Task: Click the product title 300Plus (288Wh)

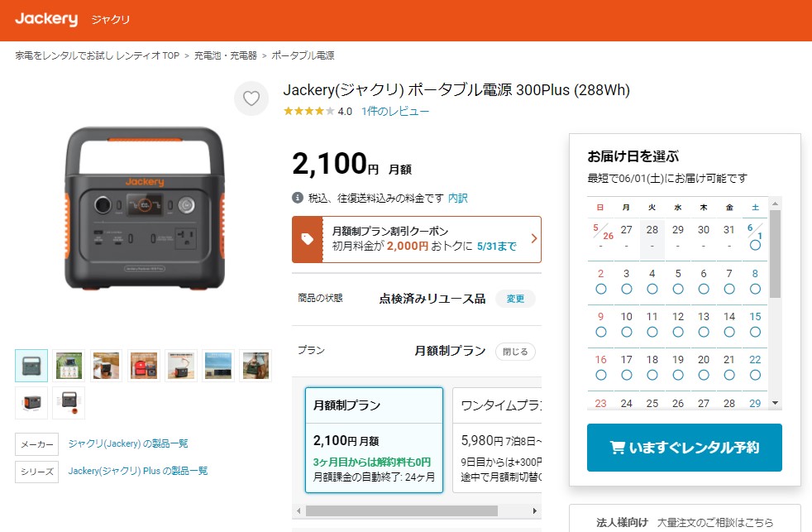Action: click(456, 90)
